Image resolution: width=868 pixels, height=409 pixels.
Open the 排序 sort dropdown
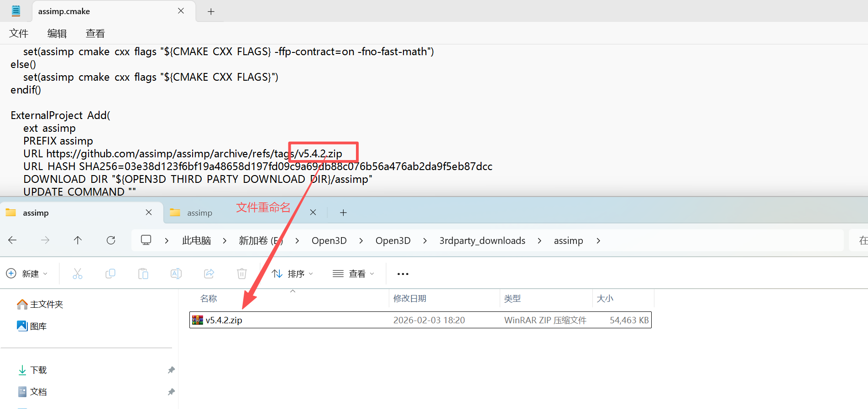pos(292,274)
